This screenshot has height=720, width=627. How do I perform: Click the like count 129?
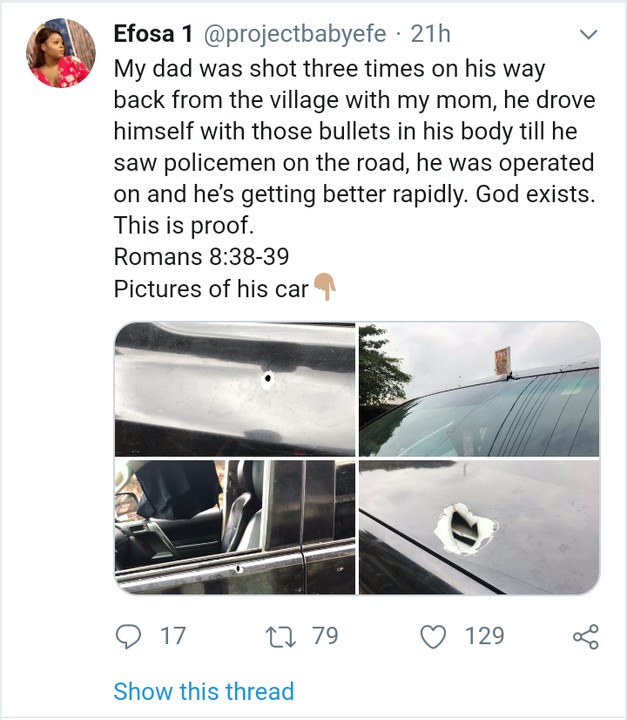coord(484,636)
